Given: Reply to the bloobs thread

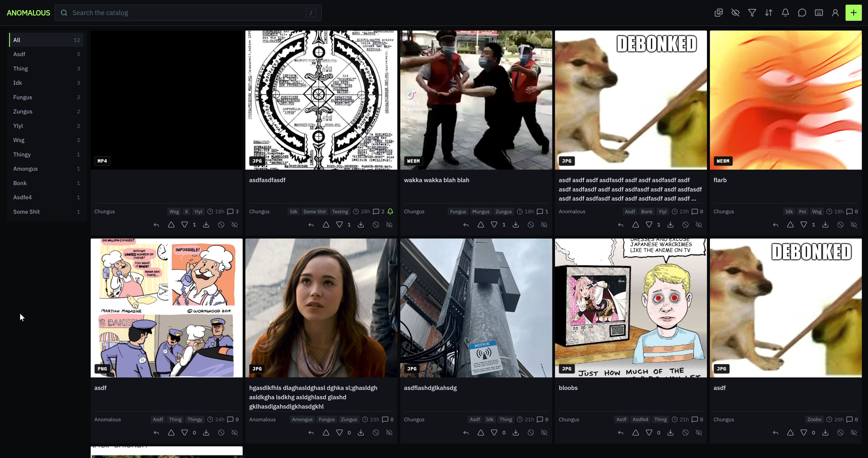Looking at the screenshot, I should pos(621,432).
